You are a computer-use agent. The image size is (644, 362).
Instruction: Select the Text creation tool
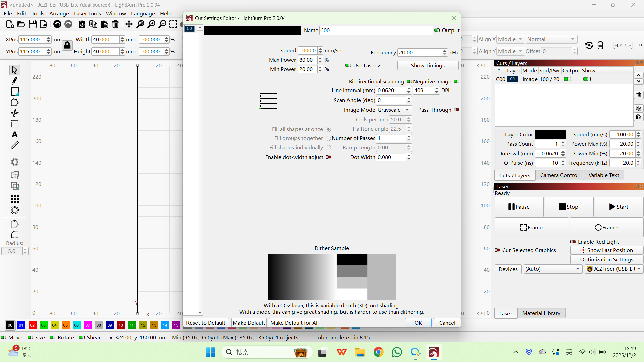pyautogui.click(x=14, y=135)
